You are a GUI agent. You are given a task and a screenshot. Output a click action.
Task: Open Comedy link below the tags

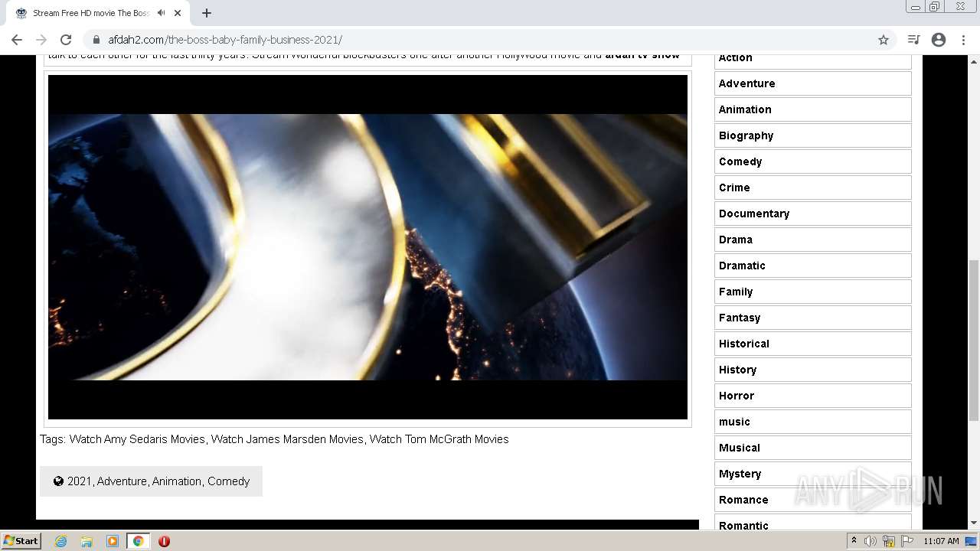point(228,481)
